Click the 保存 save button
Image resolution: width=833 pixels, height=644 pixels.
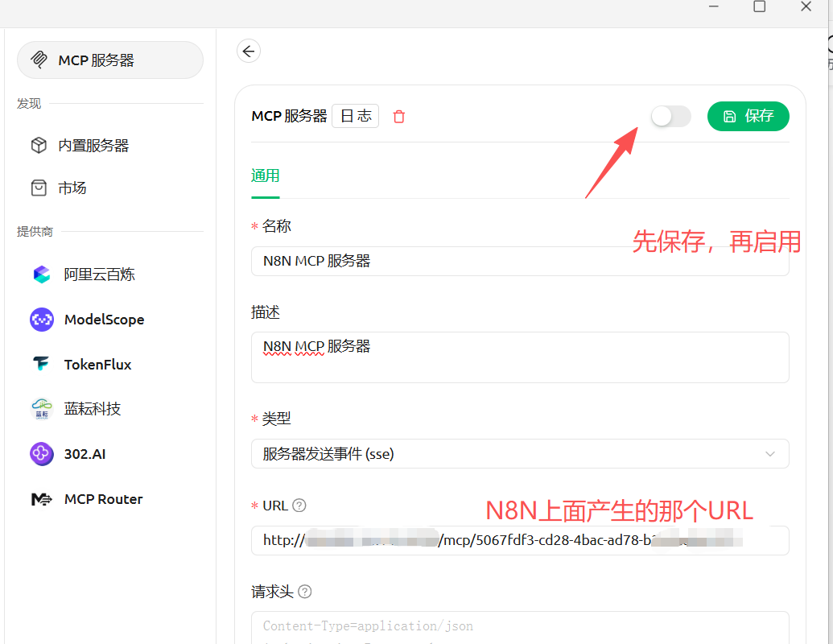coord(748,116)
